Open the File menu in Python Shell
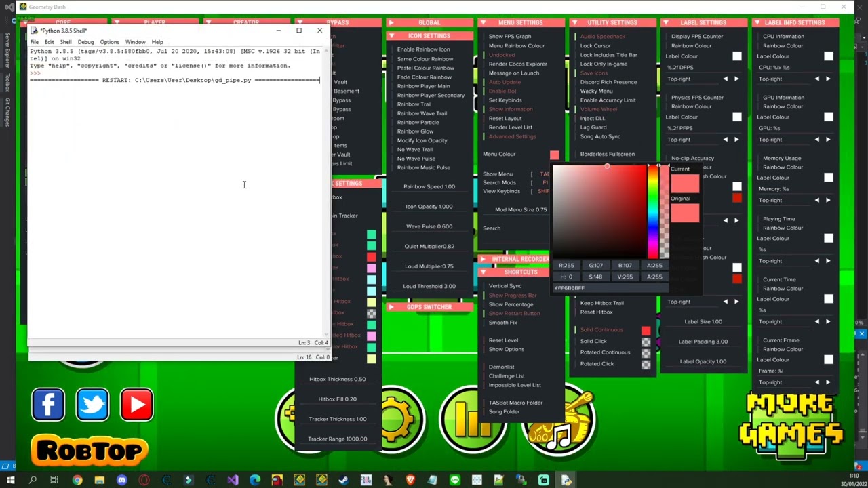 click(34, 42)
